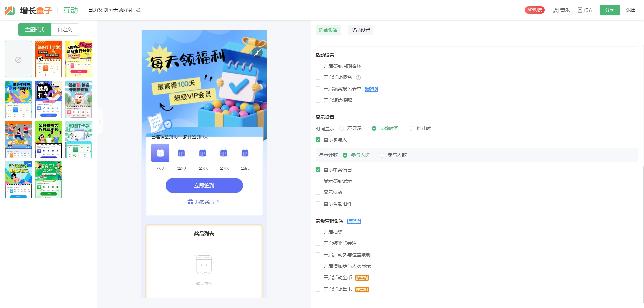Screen dimensions: 644x308
Task: Click the 按需购 badge beside 开启活动集卡
Action: click(x=362, y=290)
